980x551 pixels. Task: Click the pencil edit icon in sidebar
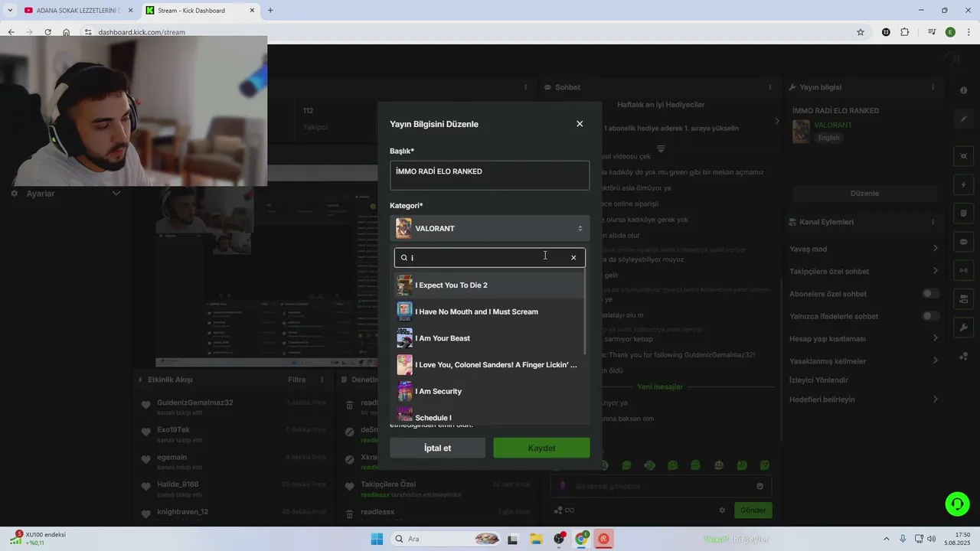(964, 119)
